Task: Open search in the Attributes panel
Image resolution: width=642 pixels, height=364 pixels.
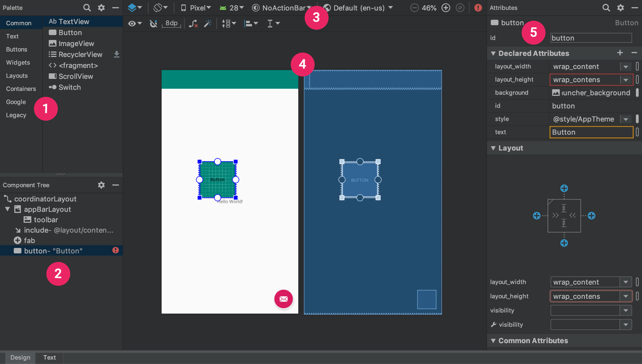Action: (x=606, y=7)
